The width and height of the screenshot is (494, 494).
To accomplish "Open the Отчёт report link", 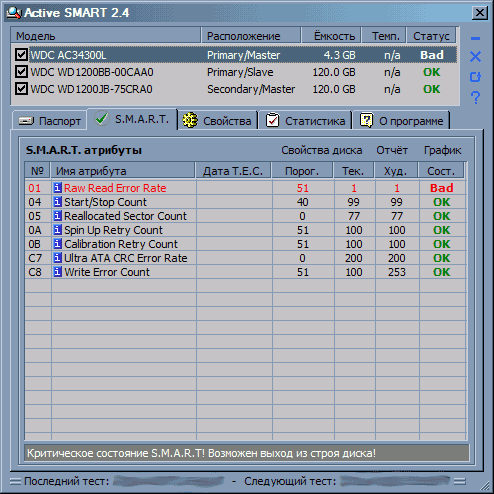I will click(x=392, y=150).
